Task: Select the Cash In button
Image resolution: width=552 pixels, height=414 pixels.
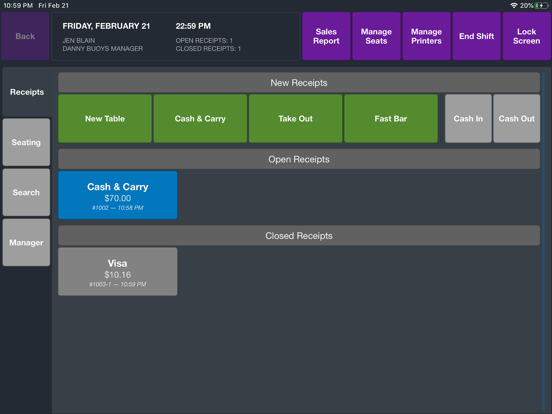Action: click(468, 119)
